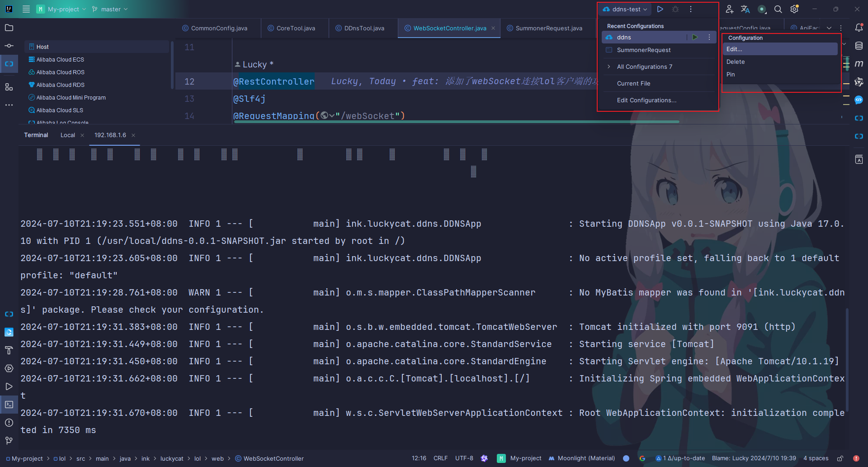This screenshot has width=868, height=467.
Task: Close the 192.168.1.6 terminal tab
Action: click(133, 135)
